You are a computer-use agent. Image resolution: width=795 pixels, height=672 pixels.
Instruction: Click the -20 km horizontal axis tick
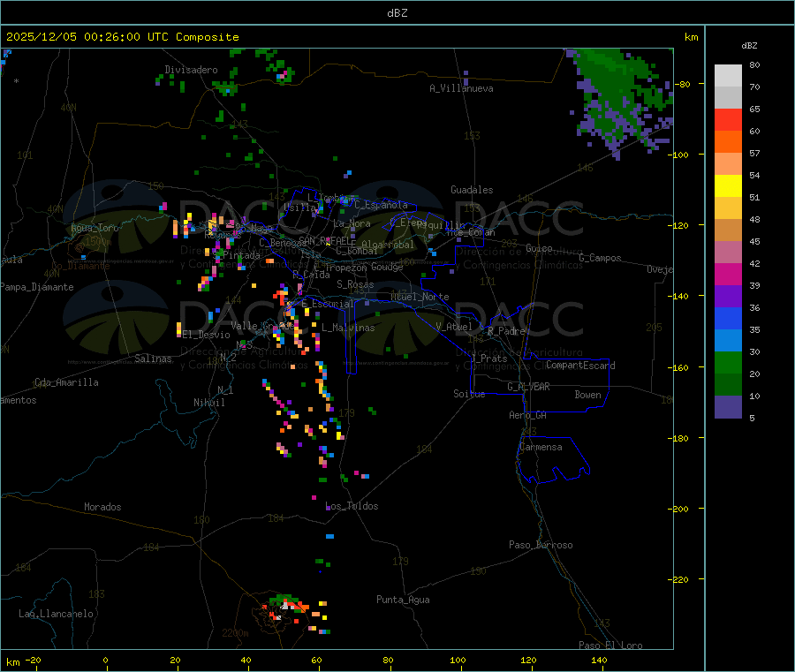click(x=34, y=660)
